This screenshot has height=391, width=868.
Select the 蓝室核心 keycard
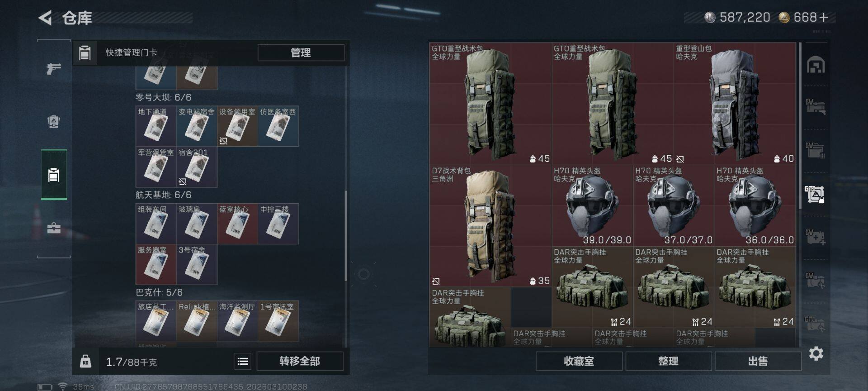(x=237, y=224)
